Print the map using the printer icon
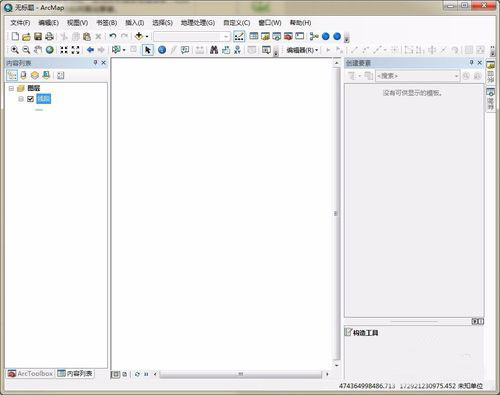The width and height of the screenshot is (500, 395). tap(49, 36)
